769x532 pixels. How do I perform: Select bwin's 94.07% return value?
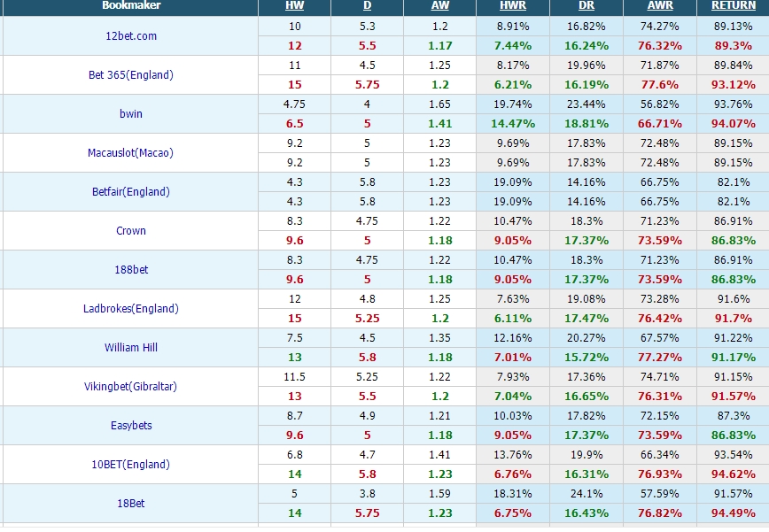pos(734,123)
